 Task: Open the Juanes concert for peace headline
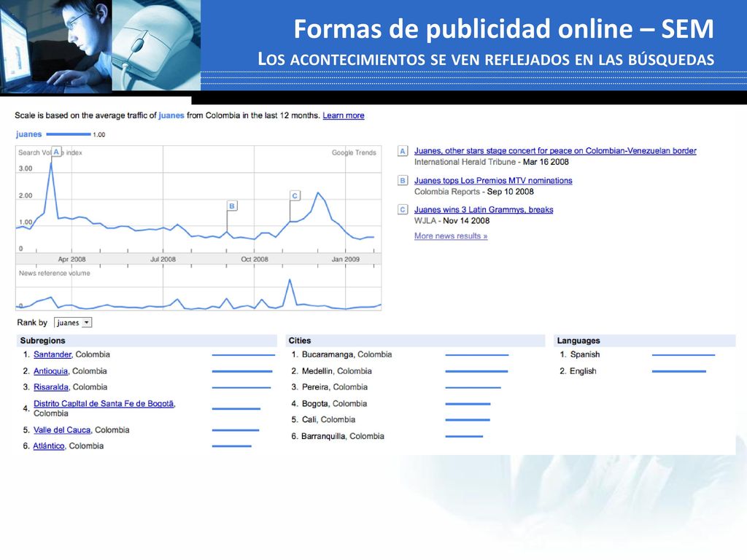click(x=555, y=150)
